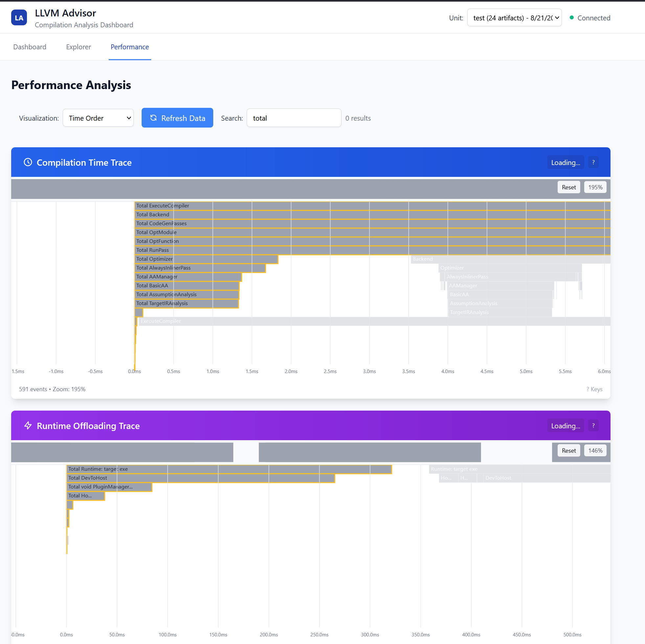This screenshot has width=645, height=644.
Task: Open the help question mark on Runtime Offloading Trace
Action: (593, 425)
